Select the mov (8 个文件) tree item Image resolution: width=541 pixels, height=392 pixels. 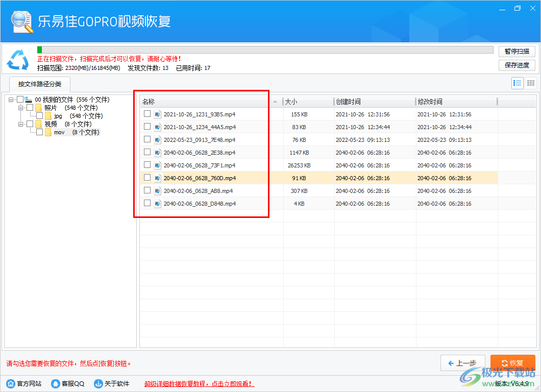pos(77,132)
